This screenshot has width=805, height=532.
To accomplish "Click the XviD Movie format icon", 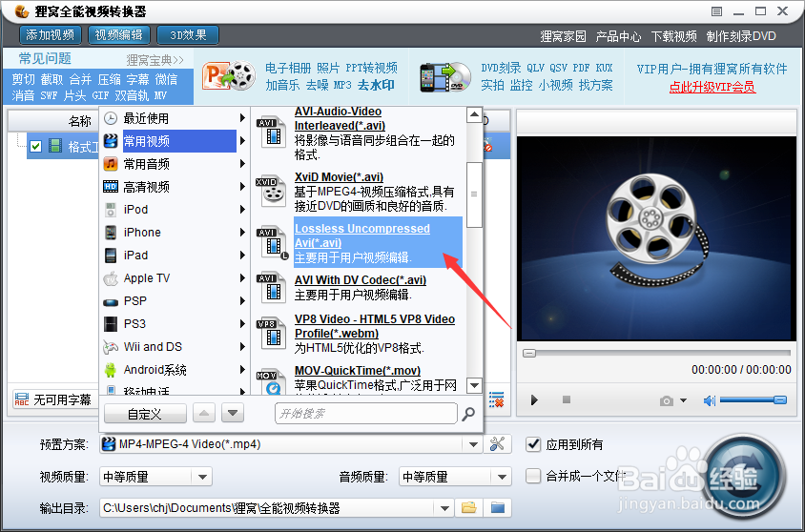I will [x=271, y=191].
